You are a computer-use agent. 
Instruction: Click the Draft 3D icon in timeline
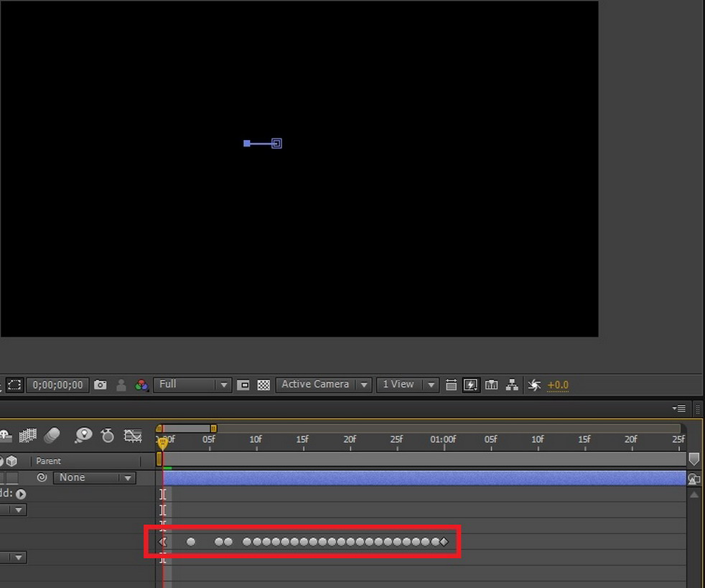click(x=5, y=435)
